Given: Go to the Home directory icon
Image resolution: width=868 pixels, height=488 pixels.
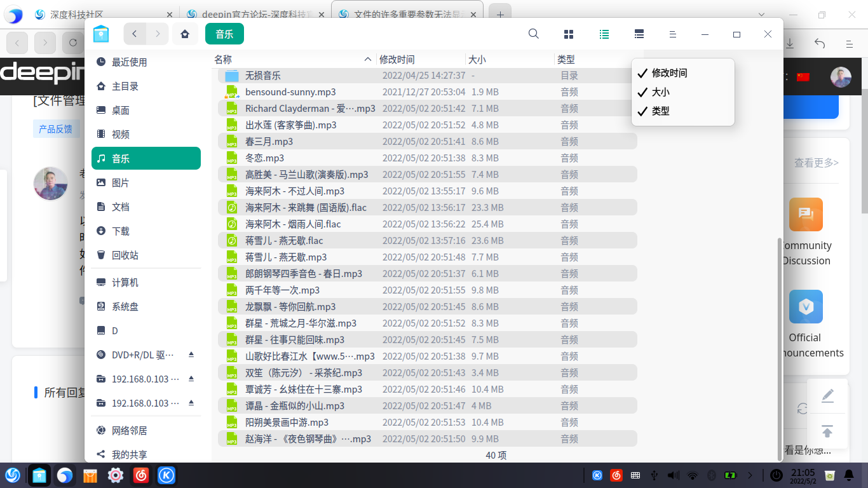Looking at the screenshot, I should click(184, 34).
